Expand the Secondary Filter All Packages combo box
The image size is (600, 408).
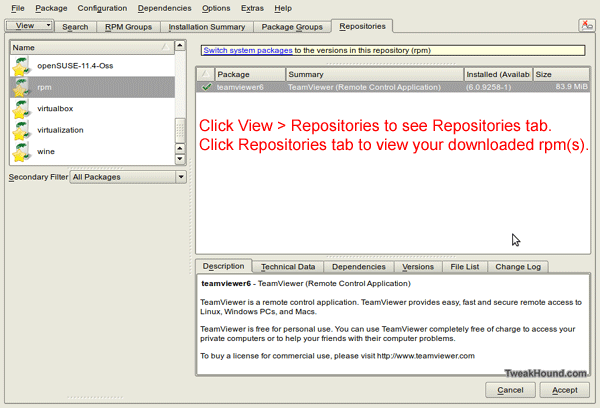[x=128, y=177]
